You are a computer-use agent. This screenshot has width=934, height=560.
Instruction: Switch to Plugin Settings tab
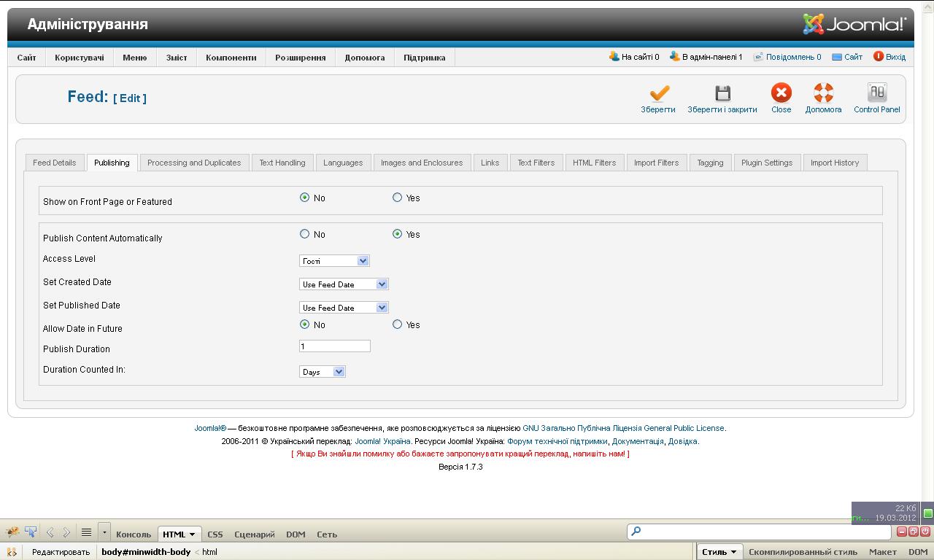click(767, 163)
